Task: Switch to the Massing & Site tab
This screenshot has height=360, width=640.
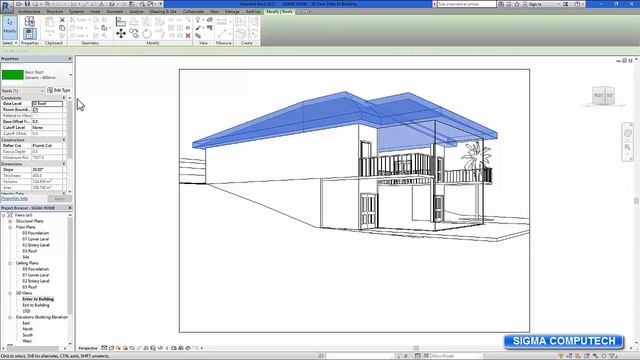Action: (x=163, y=12)
